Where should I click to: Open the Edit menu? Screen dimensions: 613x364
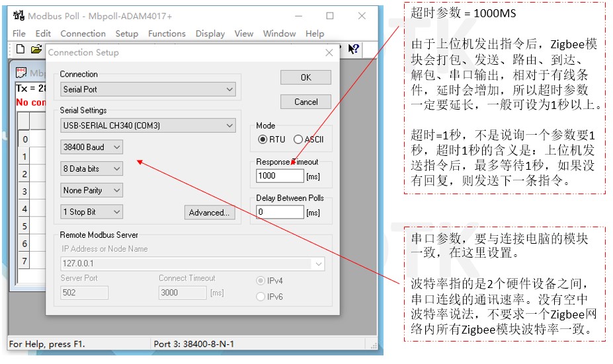click(43, 34)
